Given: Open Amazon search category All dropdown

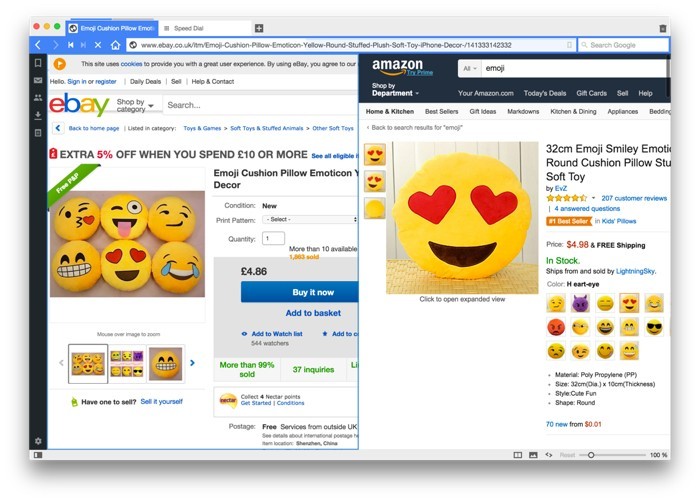Looking at the screenshot, I should pos(470,68).
